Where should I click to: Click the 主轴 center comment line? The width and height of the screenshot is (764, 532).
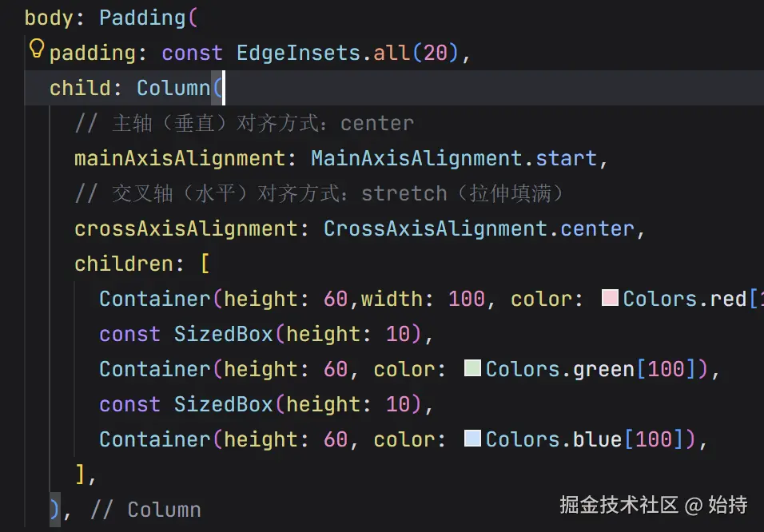244,123
